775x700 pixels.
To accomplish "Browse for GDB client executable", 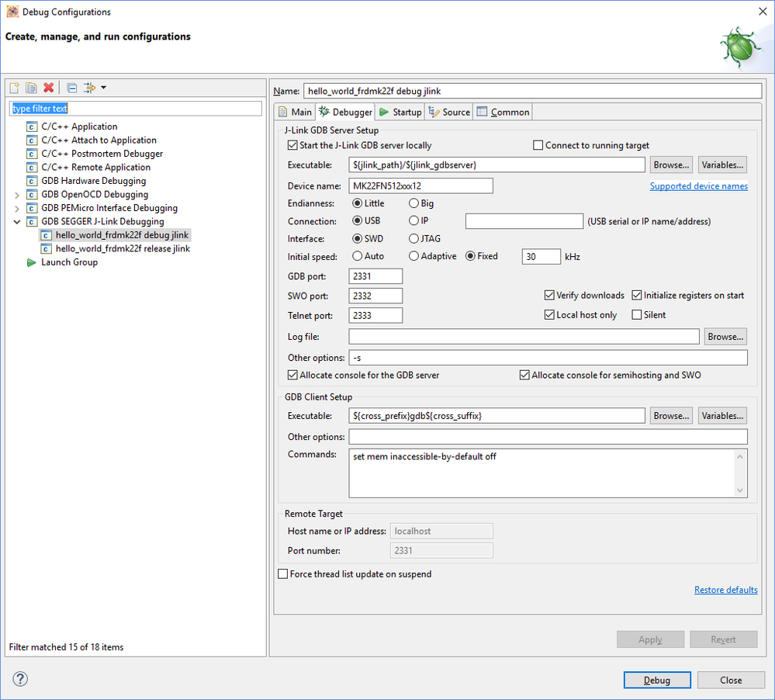I will pyautogui.click(x=671, y=416).
